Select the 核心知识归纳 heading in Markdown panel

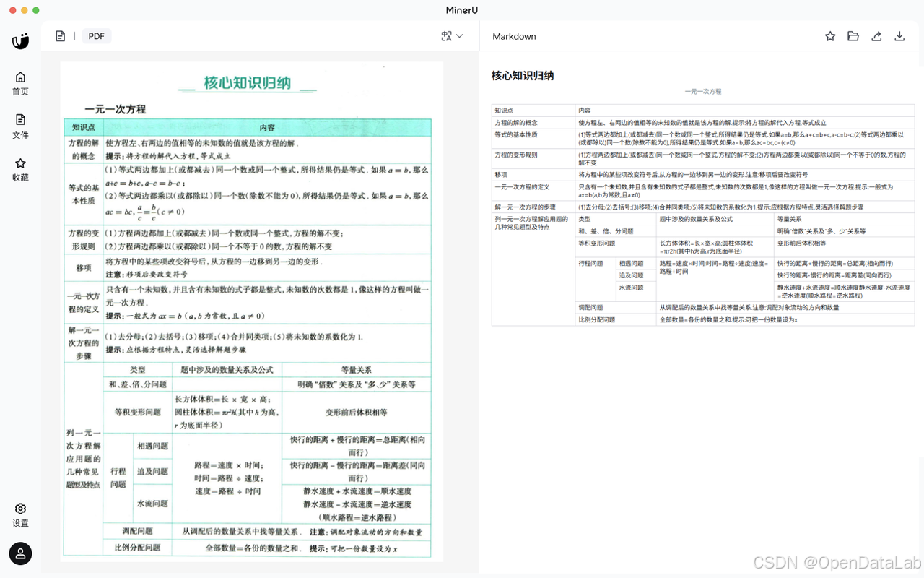tap(522, 75)
